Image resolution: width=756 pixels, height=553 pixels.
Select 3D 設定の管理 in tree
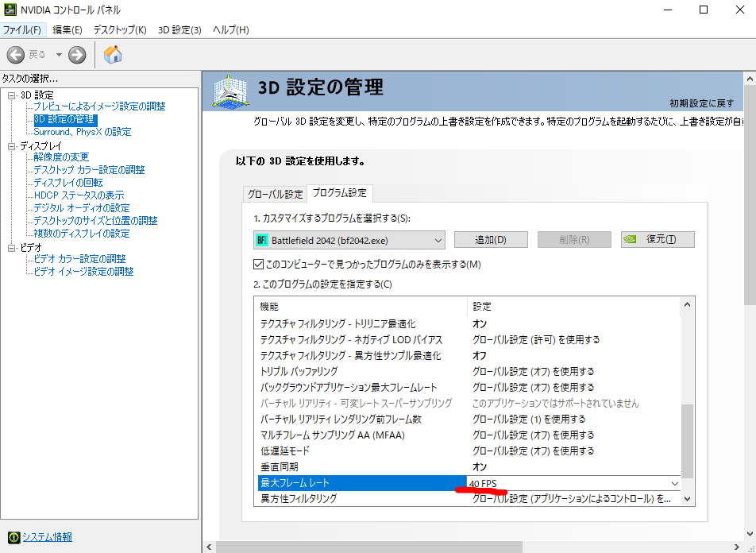(66, 118)
